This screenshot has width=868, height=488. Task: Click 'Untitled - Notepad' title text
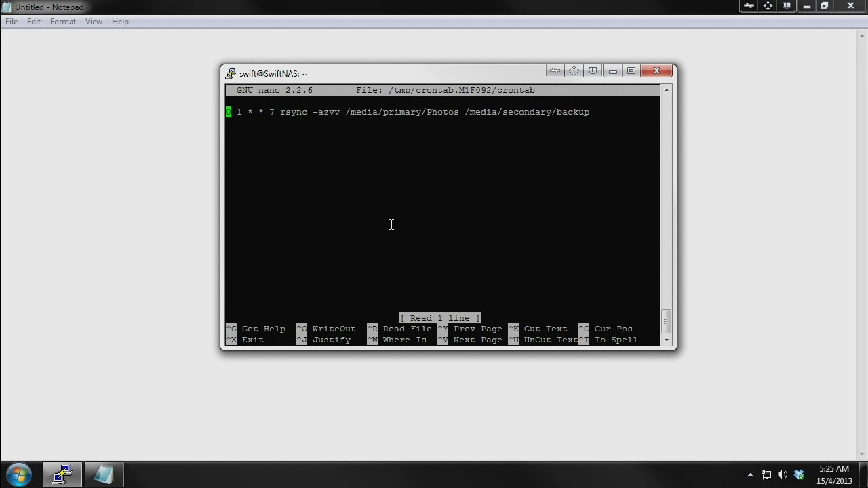[x=50, y=7]
